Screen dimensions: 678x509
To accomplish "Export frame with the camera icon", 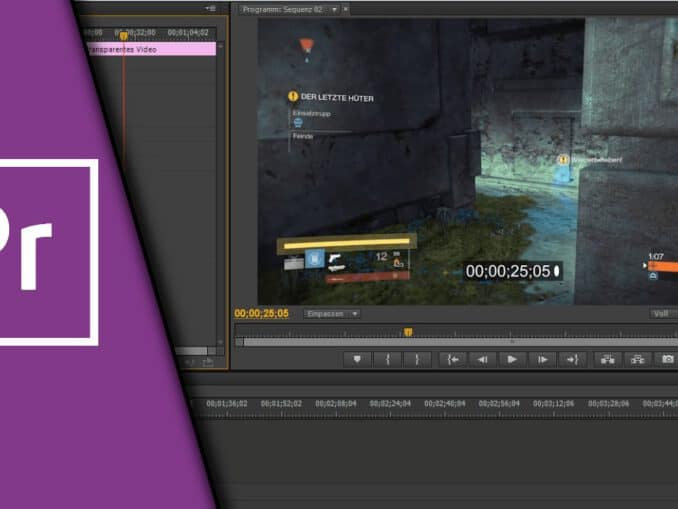I will pyautogui.click(x=667, y=359).
